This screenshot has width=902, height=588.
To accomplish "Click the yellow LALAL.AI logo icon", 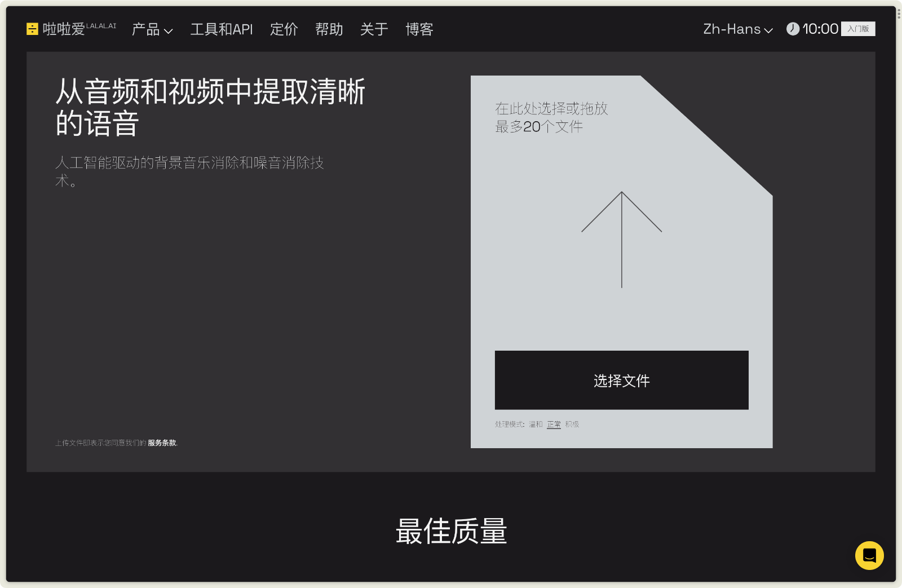I will 32,29.
